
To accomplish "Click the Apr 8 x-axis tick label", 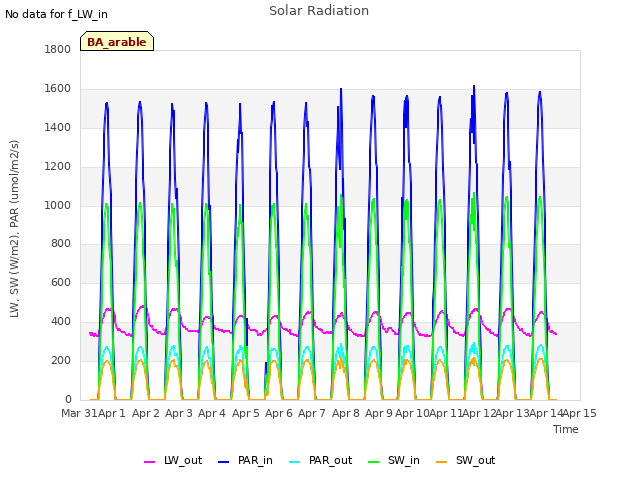I will (346, 413).
